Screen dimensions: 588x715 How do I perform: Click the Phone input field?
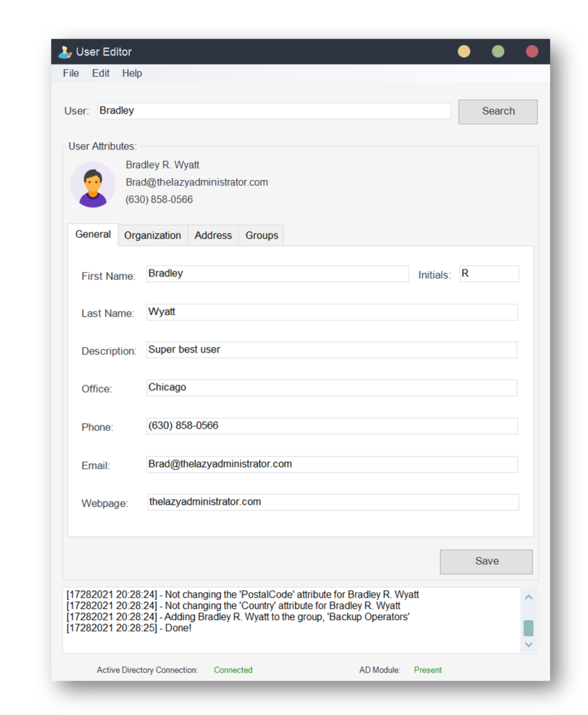pos(332,426)
